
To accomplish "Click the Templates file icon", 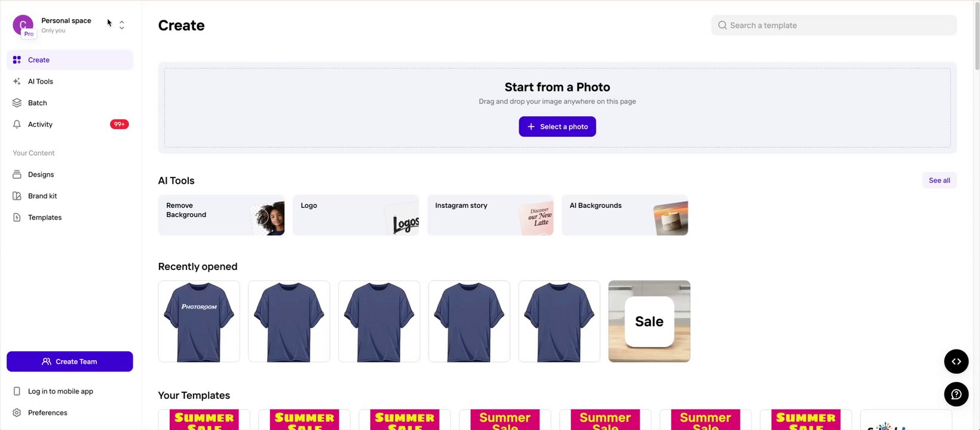I will pos(17,217).
